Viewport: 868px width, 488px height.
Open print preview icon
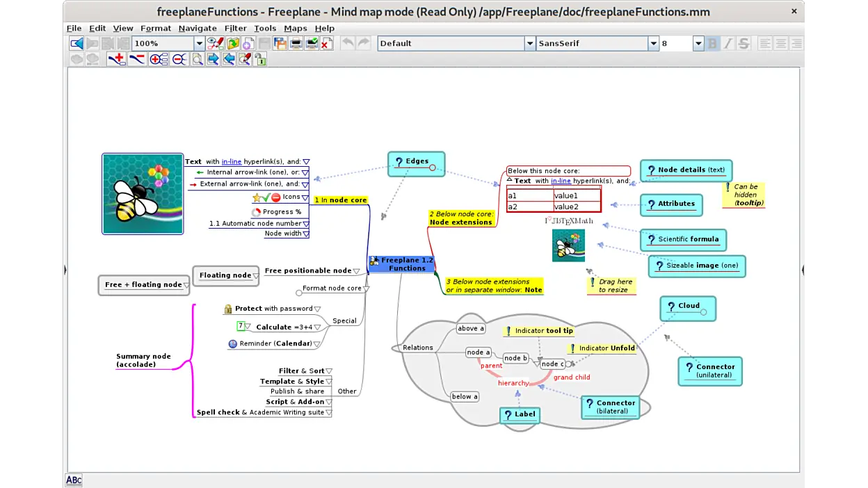coord(312,43)
